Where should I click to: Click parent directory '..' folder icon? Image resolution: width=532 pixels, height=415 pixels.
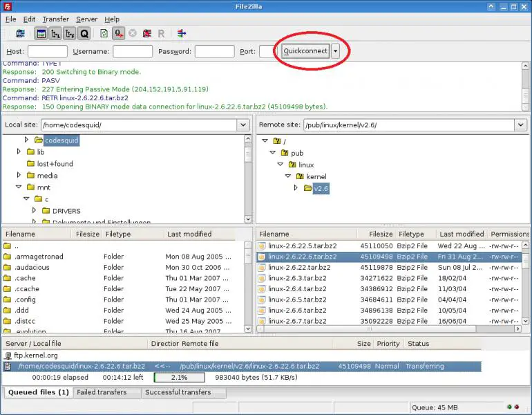tap(7, 246)
